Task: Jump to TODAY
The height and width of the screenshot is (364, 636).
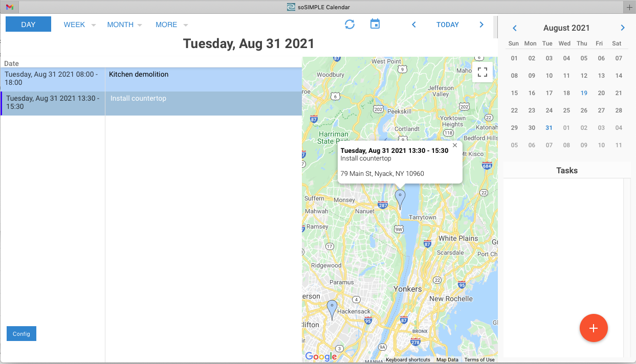Action: 448,25
